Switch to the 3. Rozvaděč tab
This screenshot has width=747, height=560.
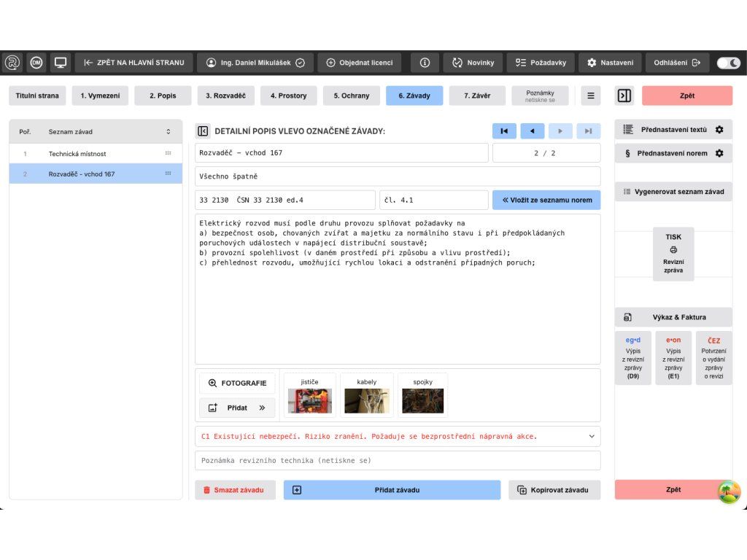225,96
